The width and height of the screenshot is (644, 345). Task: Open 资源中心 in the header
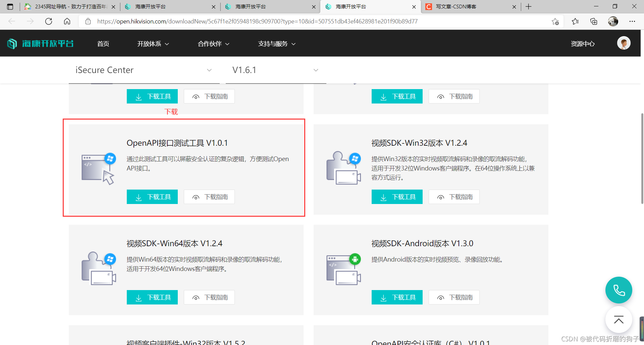(x=583, y=44)
